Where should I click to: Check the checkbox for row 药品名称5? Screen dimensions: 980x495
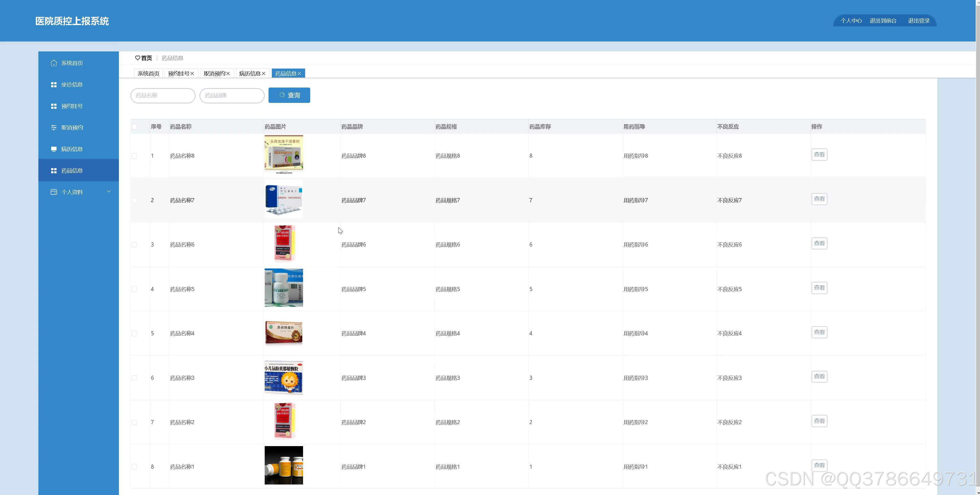134,289
